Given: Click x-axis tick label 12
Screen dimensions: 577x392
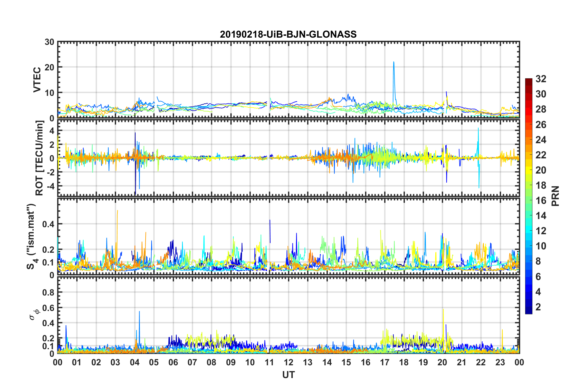Looking at the screenshot, I should [288, 362].
